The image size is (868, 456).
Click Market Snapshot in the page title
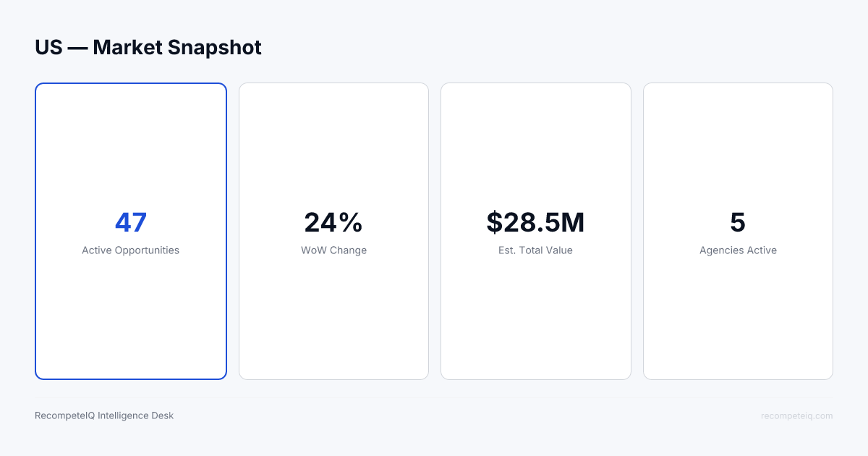[x=177, y=48]
